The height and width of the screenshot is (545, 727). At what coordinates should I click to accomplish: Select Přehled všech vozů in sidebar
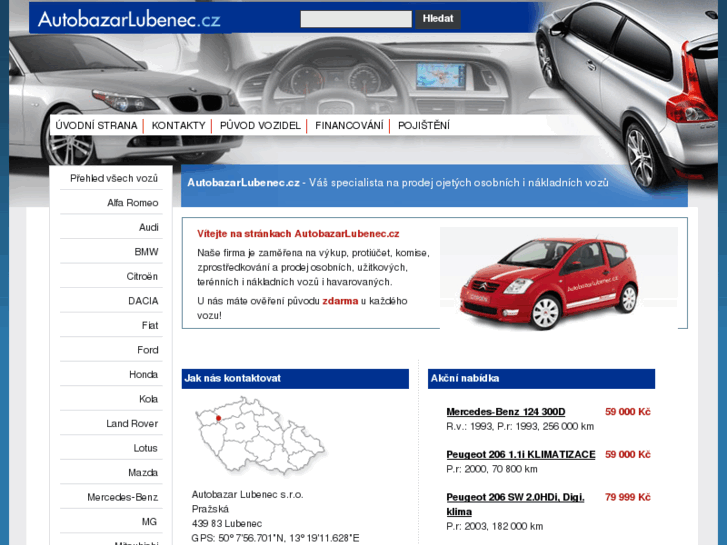pyautogui.click(x=114, y=178)
